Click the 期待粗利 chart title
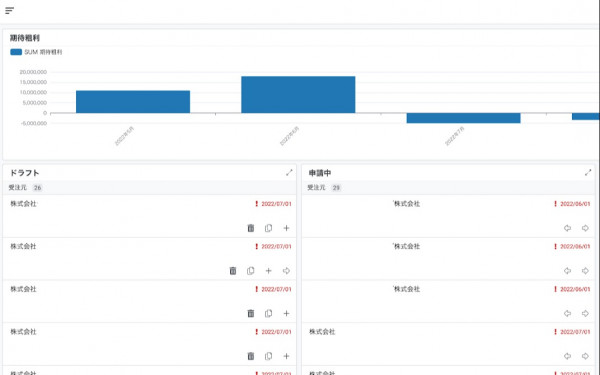This screenshot has width=600, height=375. point(25,38)
